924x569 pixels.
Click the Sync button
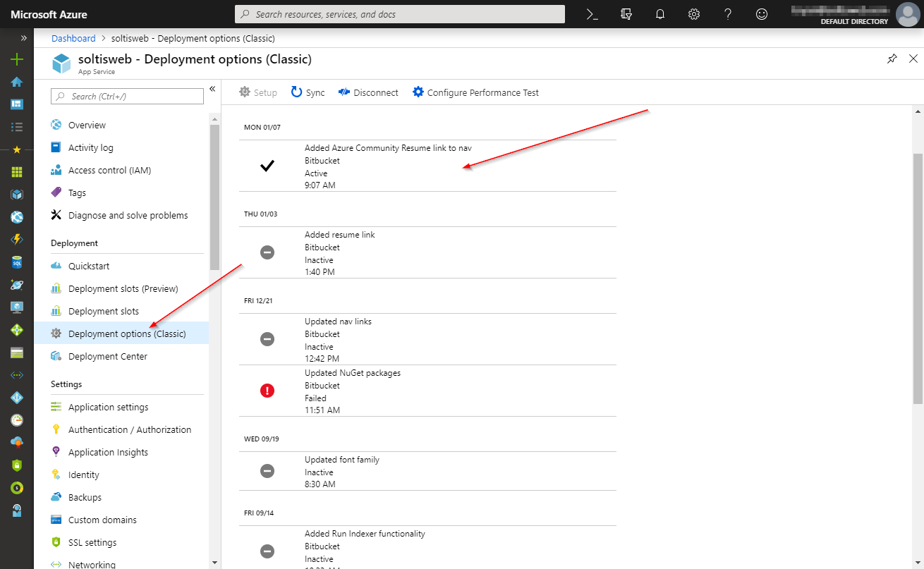pos(308,92)
